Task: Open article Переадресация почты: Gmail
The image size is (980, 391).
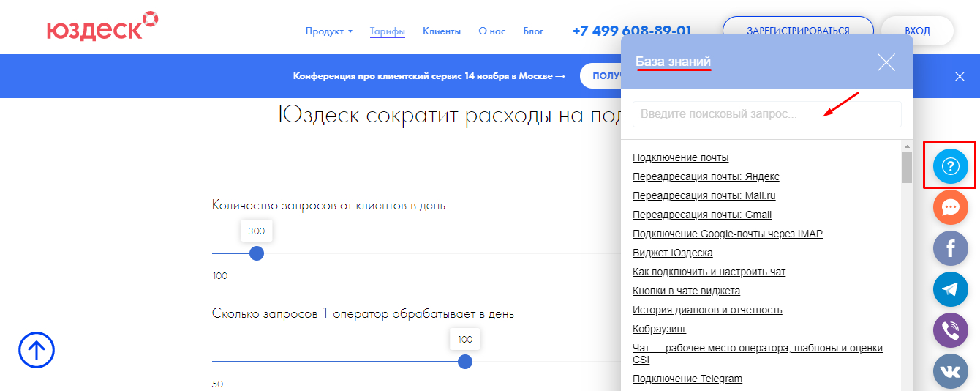Action: [702, 215]
